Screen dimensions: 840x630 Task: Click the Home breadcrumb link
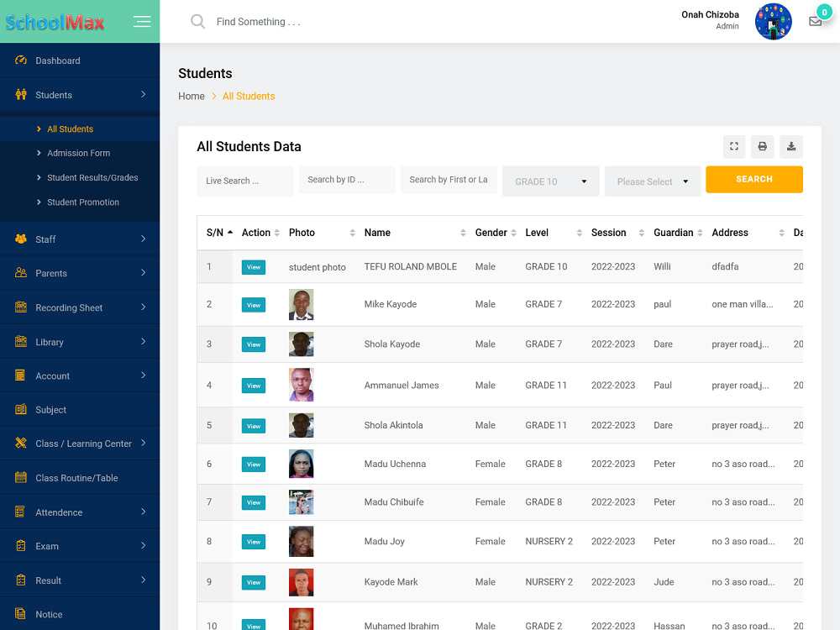click(192, 96)
